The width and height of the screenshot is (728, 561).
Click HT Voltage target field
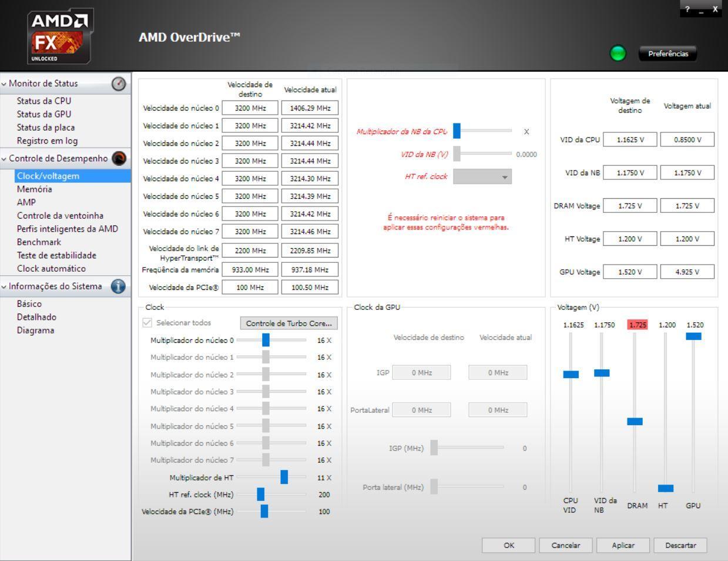(630, 239)
